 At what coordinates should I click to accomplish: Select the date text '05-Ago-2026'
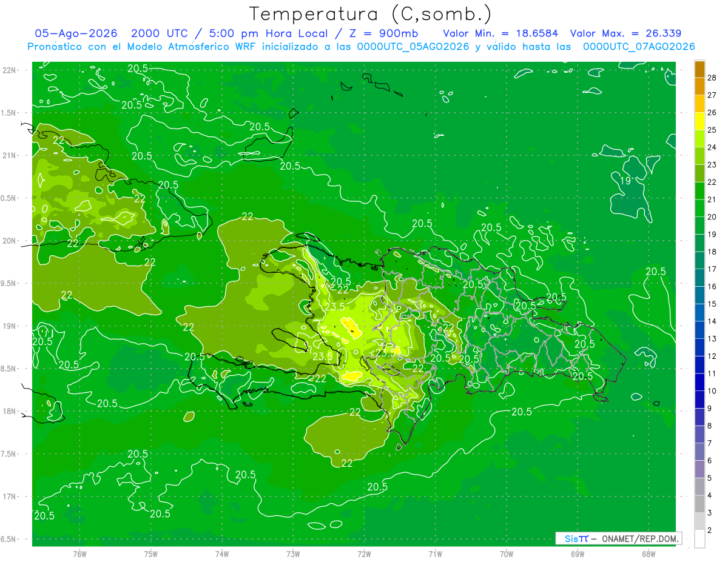[x=76, y=33]
